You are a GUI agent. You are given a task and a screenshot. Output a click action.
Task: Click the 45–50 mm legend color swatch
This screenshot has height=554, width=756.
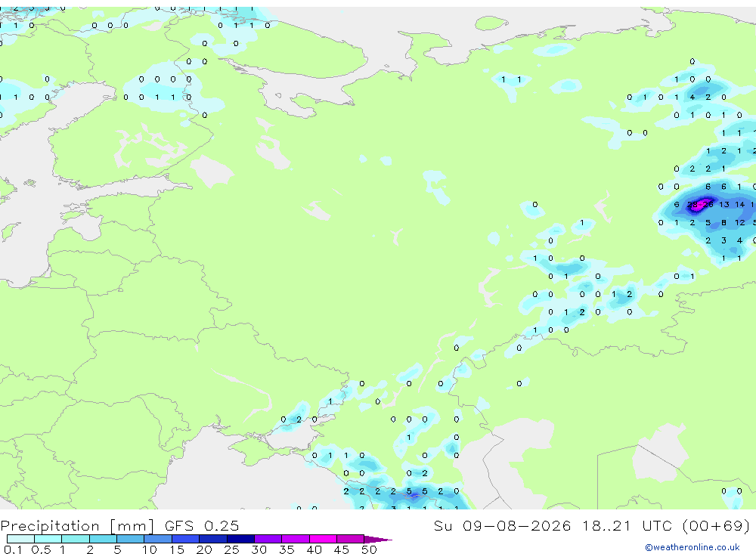[x=351, y=539]
